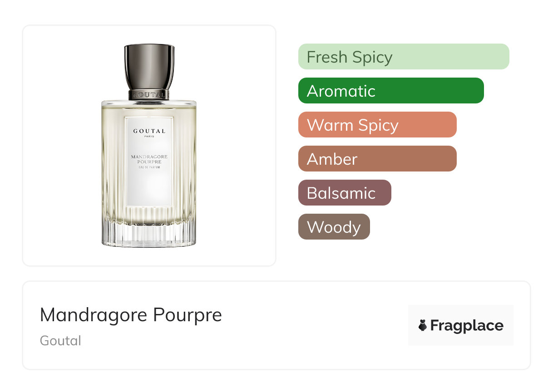Viewport: 553px width, 392px height.
Task: Click the Fragplace perfume bottle logo icon
Action: [x=423, y=325]
